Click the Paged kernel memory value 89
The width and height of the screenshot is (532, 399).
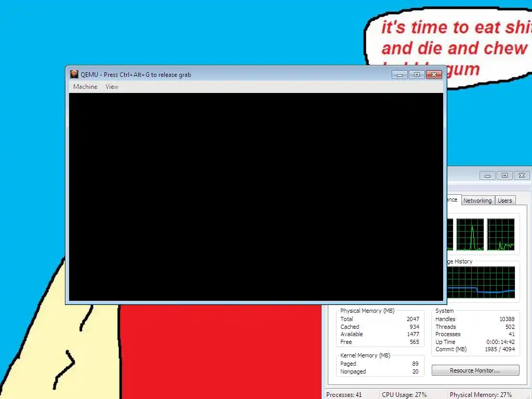tap(415, 364)
